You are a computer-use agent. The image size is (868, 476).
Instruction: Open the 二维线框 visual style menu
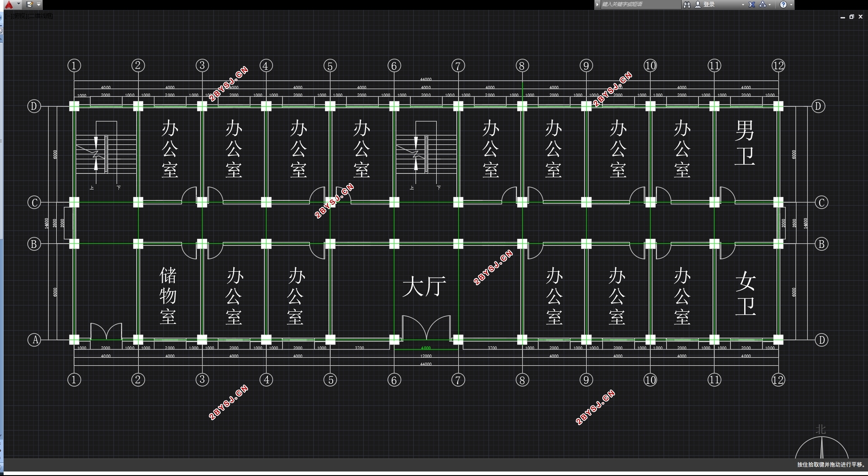coord(41,16)
